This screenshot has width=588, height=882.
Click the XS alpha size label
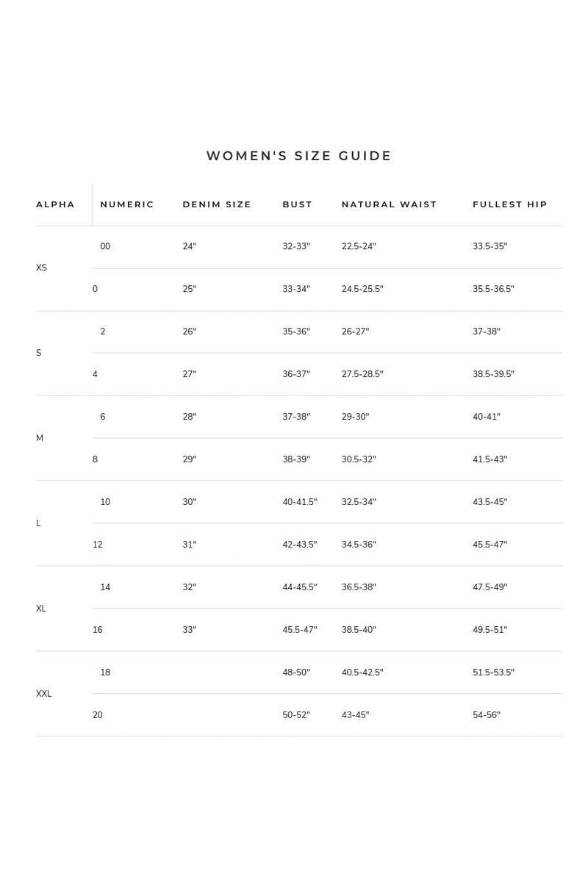[x=41, y=268]
